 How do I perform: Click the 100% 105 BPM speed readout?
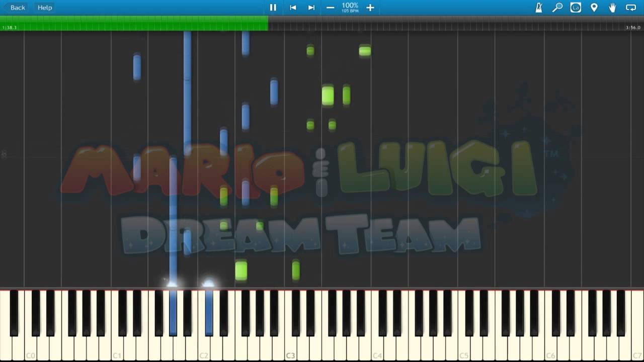coord(350,7)
